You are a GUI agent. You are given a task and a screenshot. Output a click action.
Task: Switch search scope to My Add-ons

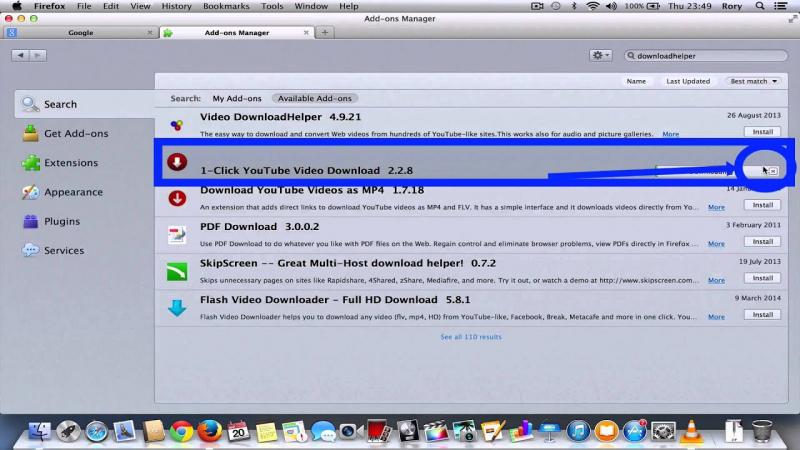[x=237, y=98]
